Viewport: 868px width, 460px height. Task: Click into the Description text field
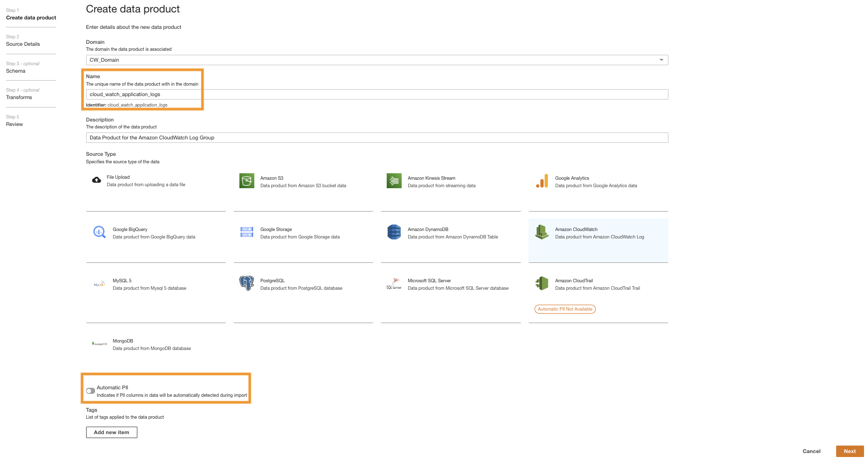tap(377, 138)
